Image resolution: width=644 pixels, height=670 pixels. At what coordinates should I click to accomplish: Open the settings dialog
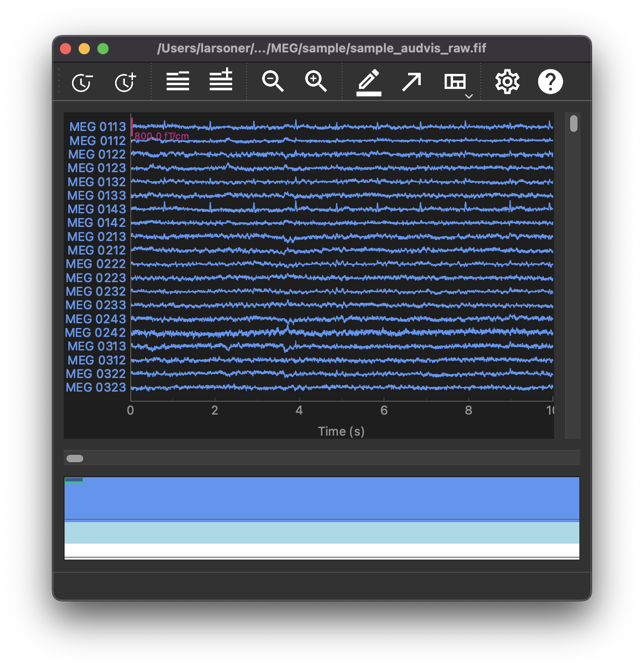click(507, 81)
